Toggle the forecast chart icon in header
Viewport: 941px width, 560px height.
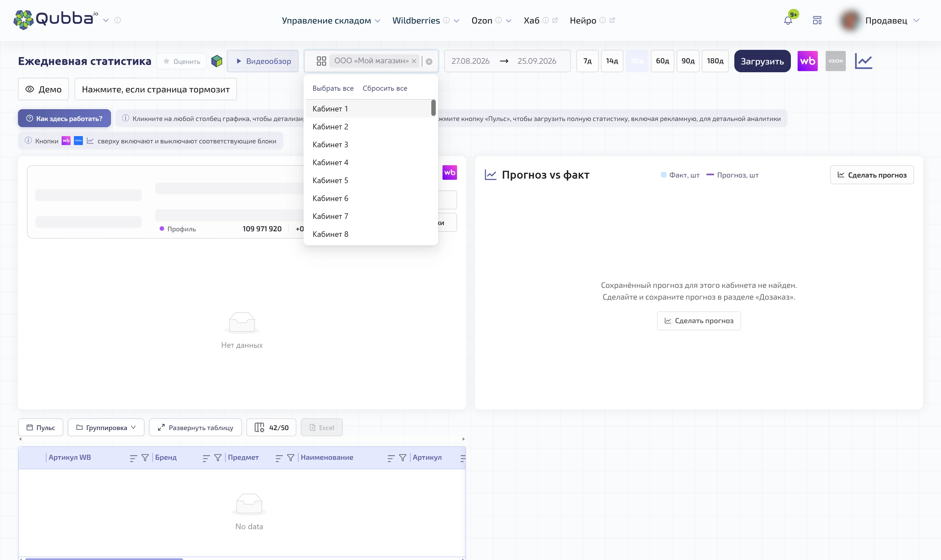(864, 61)
